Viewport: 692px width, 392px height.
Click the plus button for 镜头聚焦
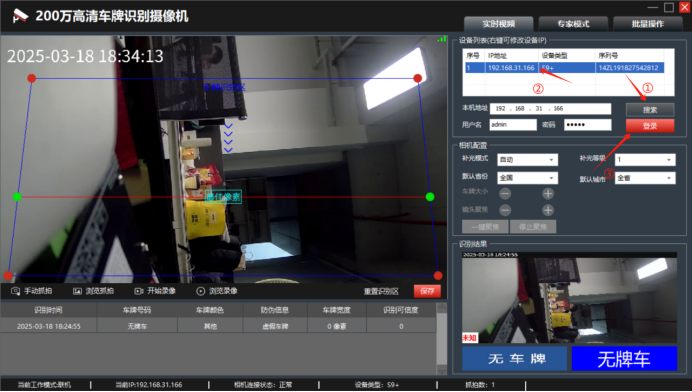(x=548, y=210)
